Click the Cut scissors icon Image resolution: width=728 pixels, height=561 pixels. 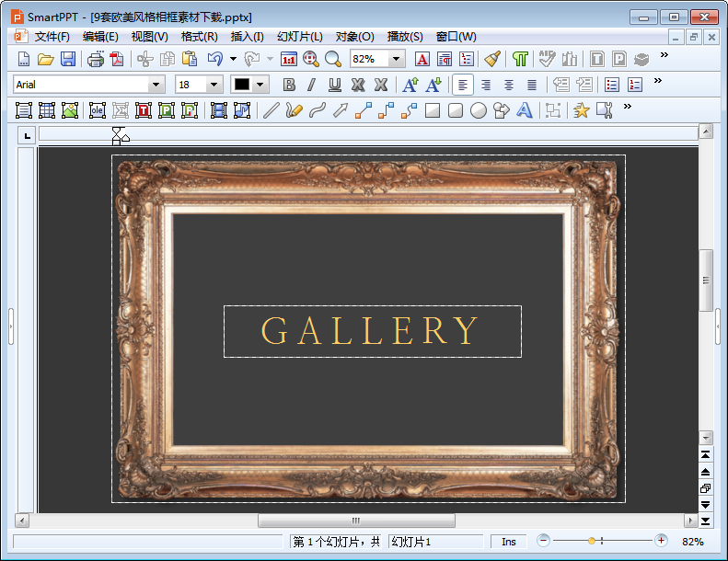[x=145, y=59]
